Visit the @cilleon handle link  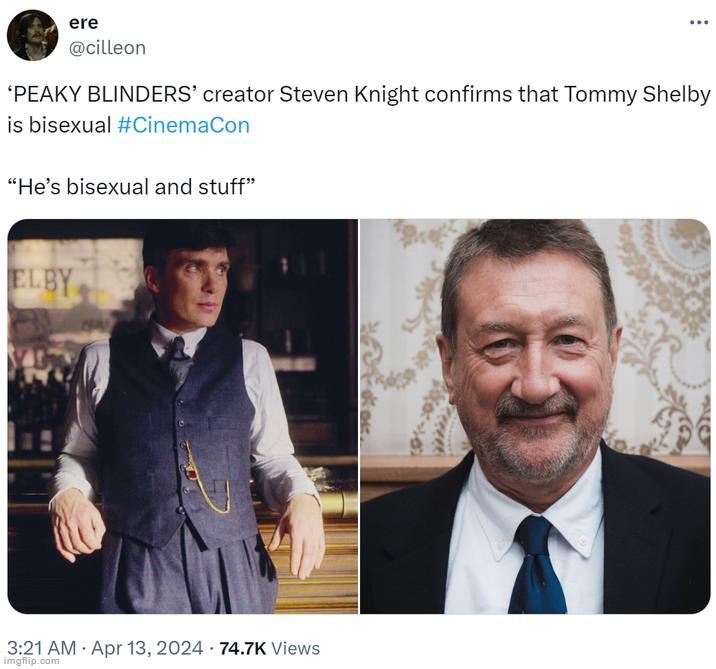coord(107,48)
